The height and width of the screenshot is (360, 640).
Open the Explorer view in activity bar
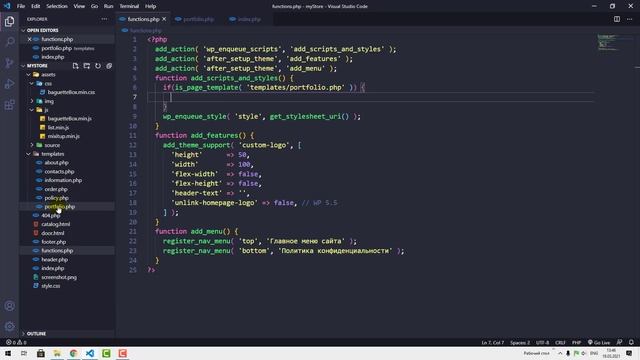9,21
